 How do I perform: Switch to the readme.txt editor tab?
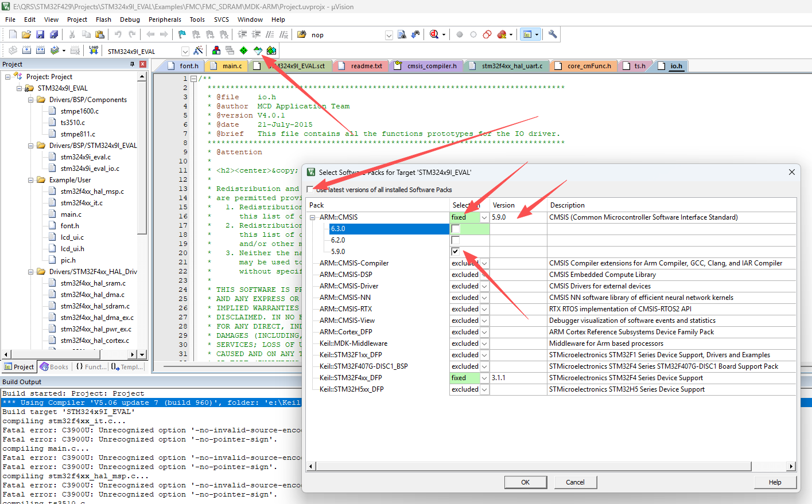[360, 66]
